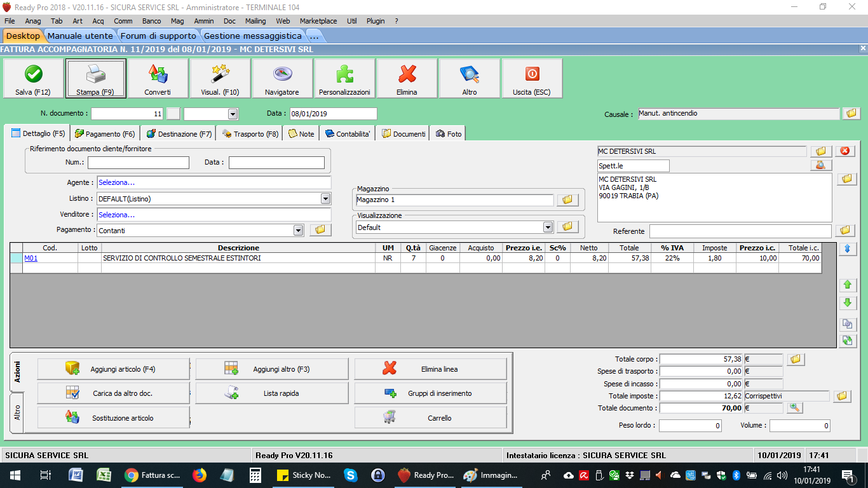Screen dimensions: 868x488
Task: Expand the Listino dropdown showing DEFAULT(Listino)
Action: tap(325, 199)
